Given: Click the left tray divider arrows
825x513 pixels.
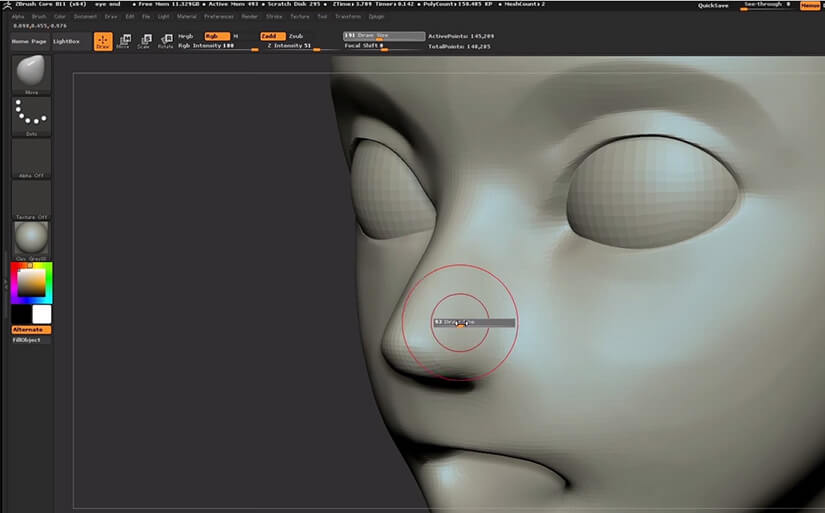Looking at the screenshot, I should tap(6, 284).
